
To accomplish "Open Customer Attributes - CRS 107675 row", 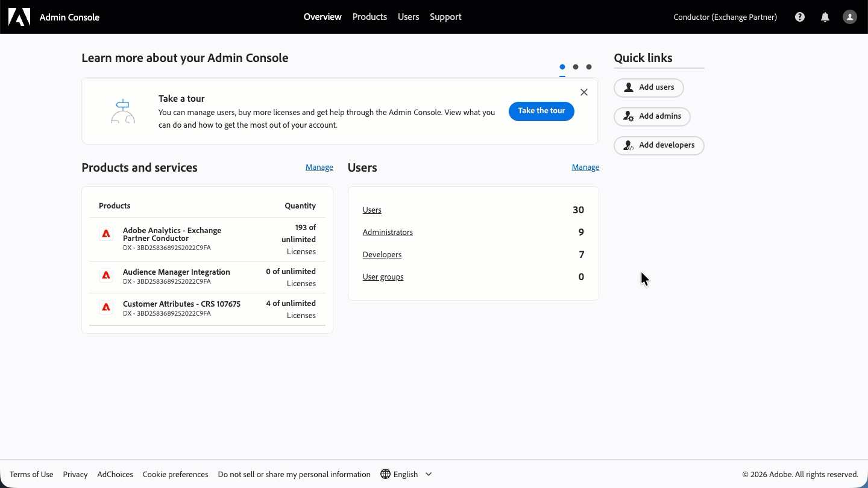I will [207, 309].
